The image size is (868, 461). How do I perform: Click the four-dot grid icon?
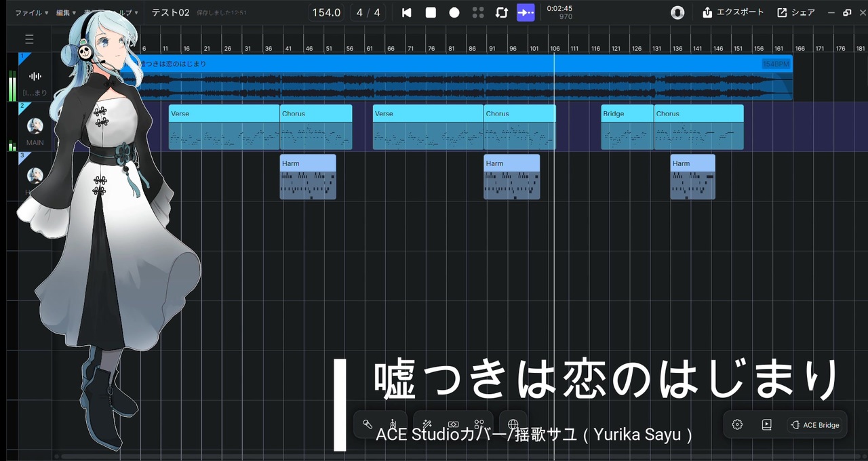coord(478,13)
